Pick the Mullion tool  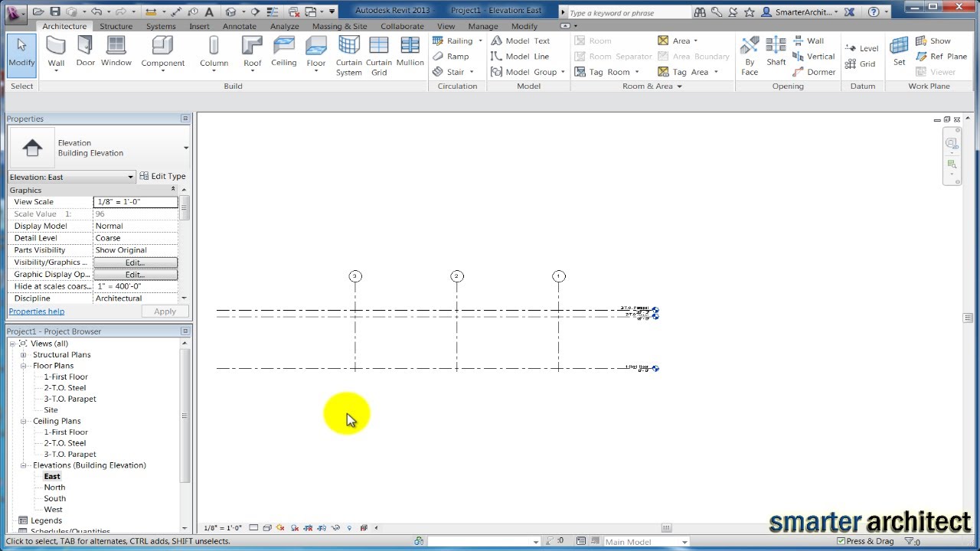click(410, 52)
